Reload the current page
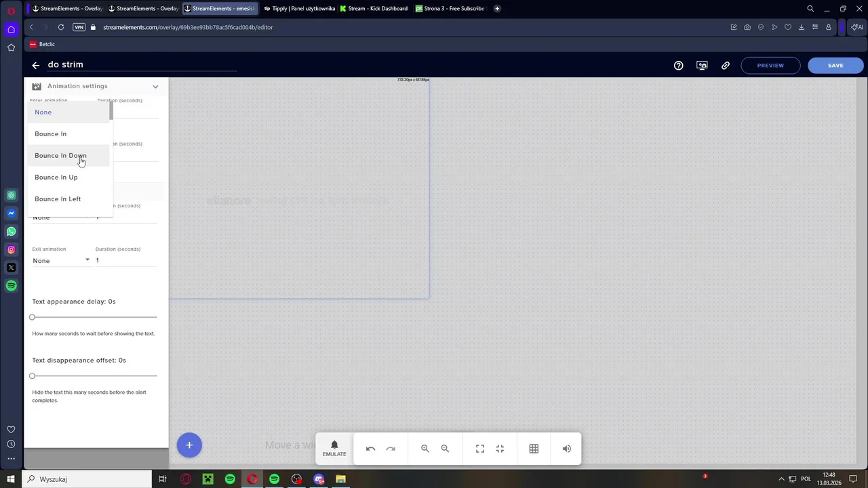 click(61, 27)
